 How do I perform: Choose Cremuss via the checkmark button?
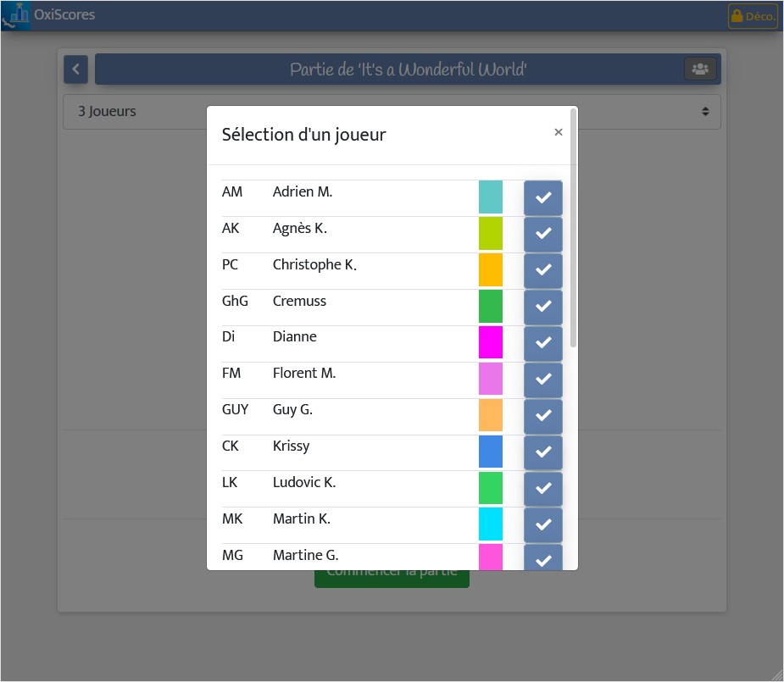point(543,307)
